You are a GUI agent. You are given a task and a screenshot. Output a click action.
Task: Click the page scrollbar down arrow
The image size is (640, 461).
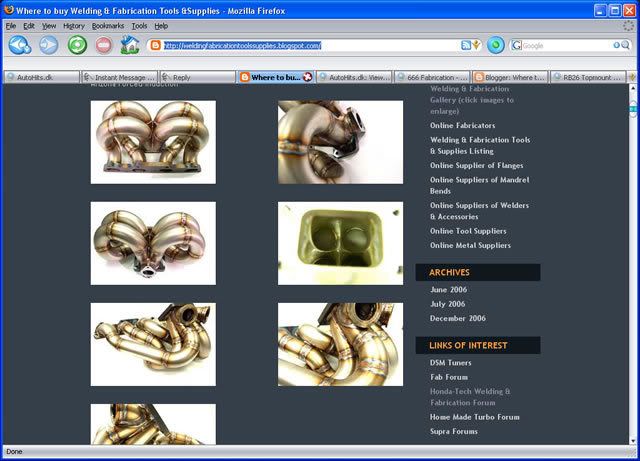click(x=633, y=441)
